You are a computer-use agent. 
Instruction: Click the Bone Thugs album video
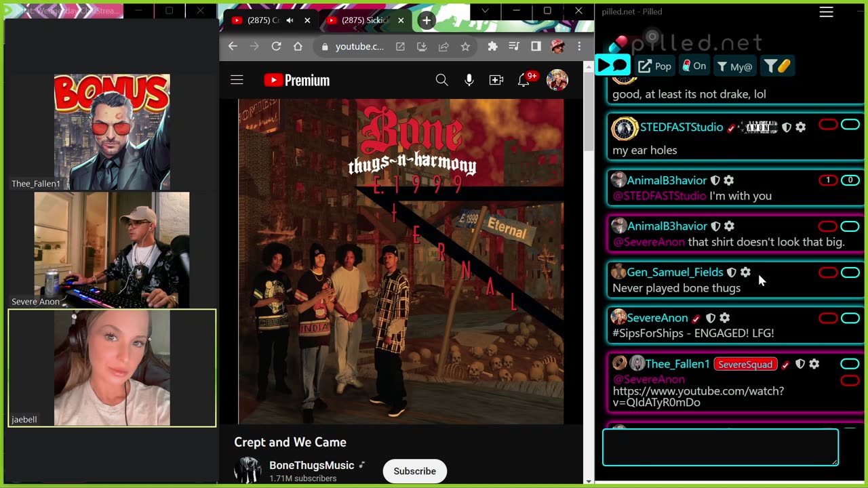pyautogui.click(x=401, y=262)
